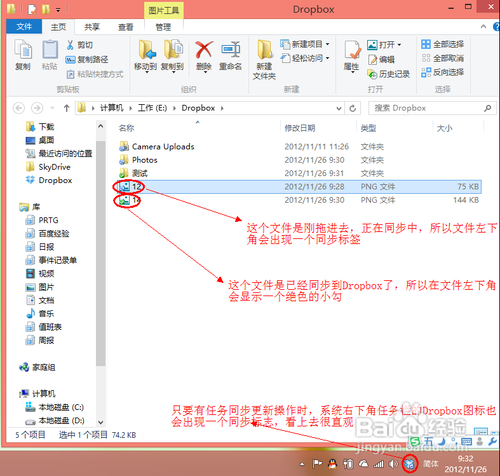Viewport: 500px width, 476px height.
Task: Select the 144 KB PNG file row
Action: 298,200
